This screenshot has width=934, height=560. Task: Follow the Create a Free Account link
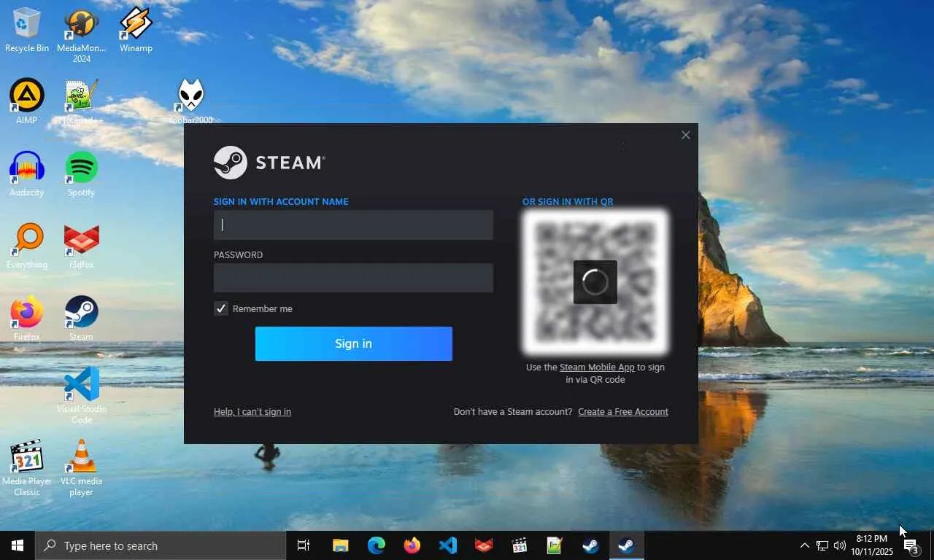point(623,412)
